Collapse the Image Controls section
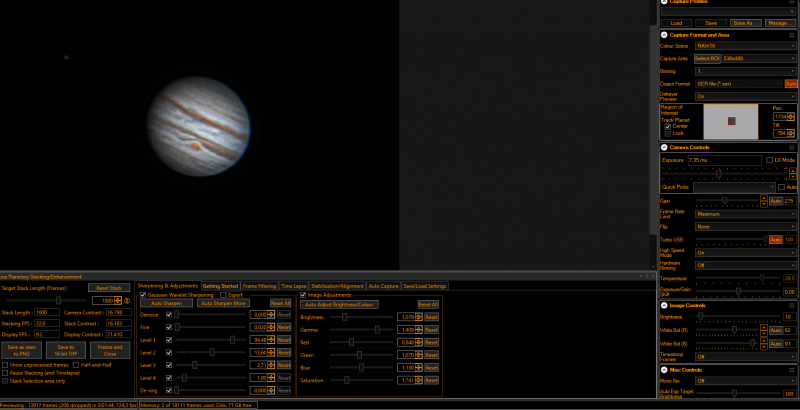800x410 pixels. point(664,305)
